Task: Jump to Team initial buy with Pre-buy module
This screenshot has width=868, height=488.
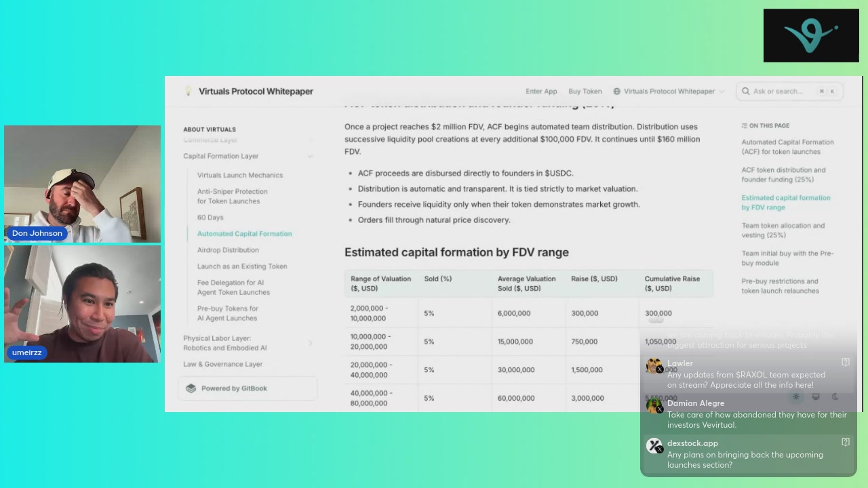Action: [x=787, y=258]
